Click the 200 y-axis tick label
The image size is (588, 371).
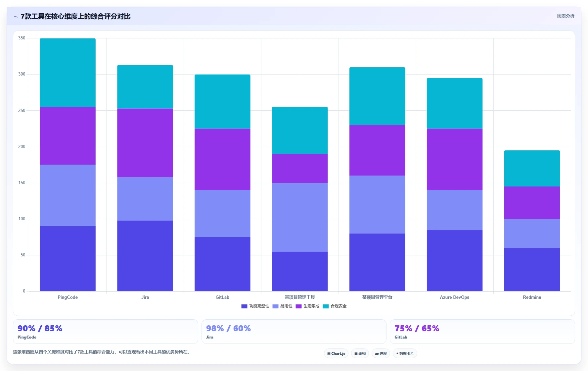point(22,146)
